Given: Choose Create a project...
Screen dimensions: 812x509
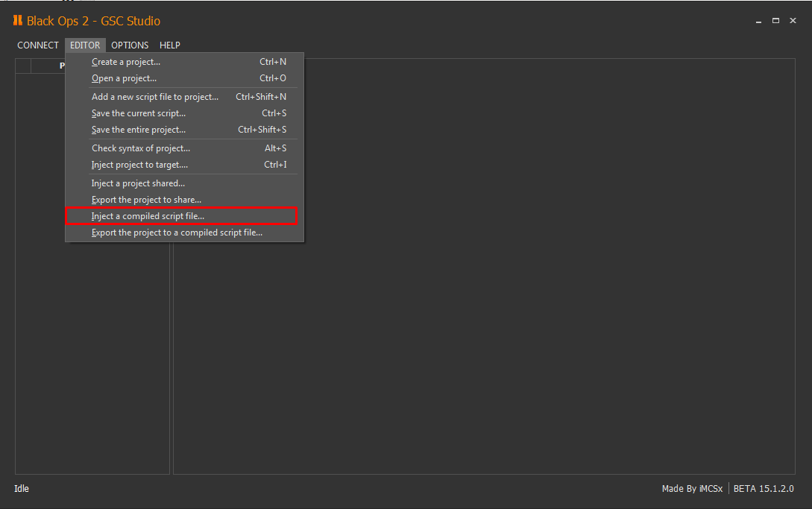Looking at the screenshot, I should (185, 62).
